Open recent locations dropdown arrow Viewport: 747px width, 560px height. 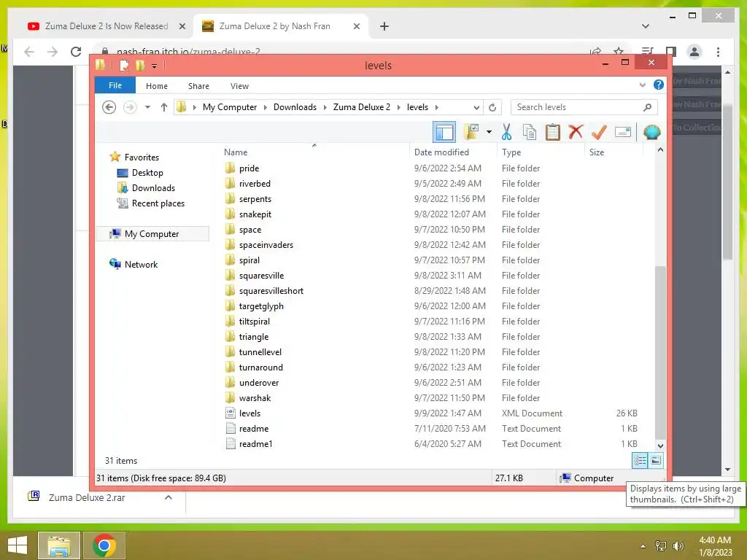[147, 107]
